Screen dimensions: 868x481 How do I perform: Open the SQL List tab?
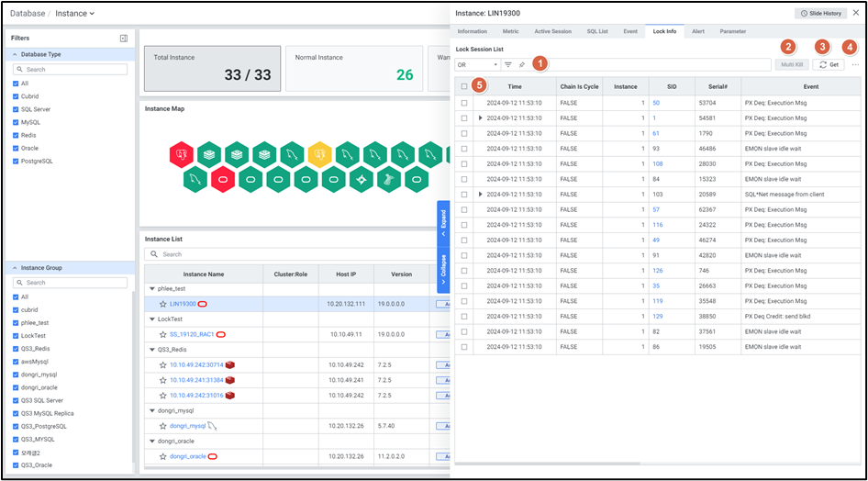(x=596, y=31)
